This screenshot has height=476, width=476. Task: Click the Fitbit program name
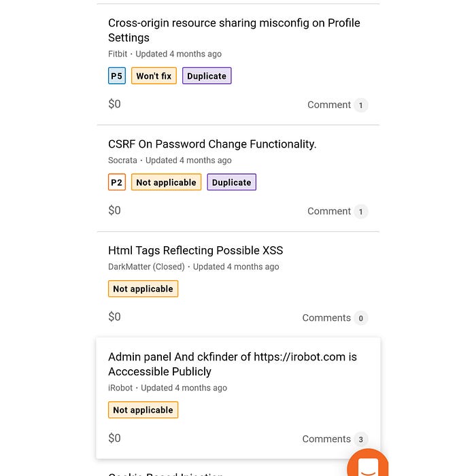click(x=118, y=54)
